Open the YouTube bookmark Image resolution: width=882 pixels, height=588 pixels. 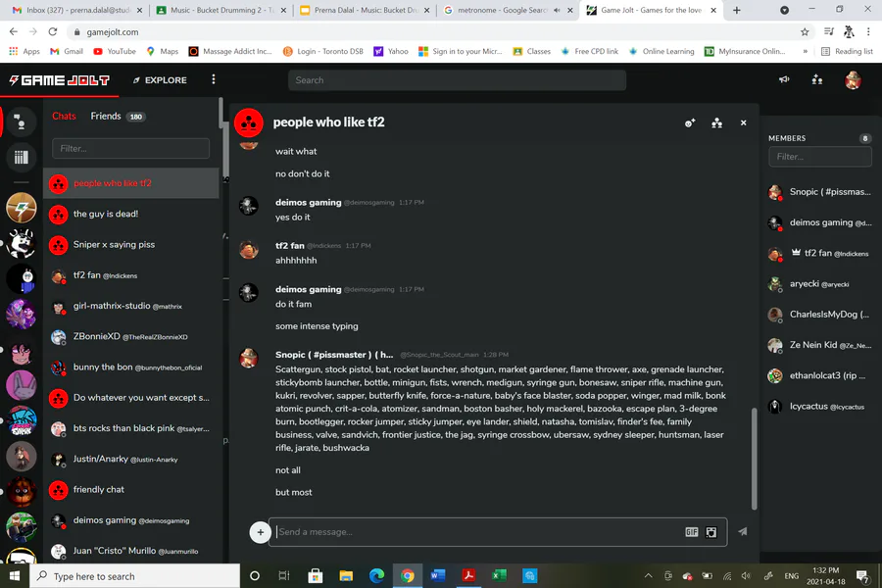pyautogui.click(x=115, y=51)
